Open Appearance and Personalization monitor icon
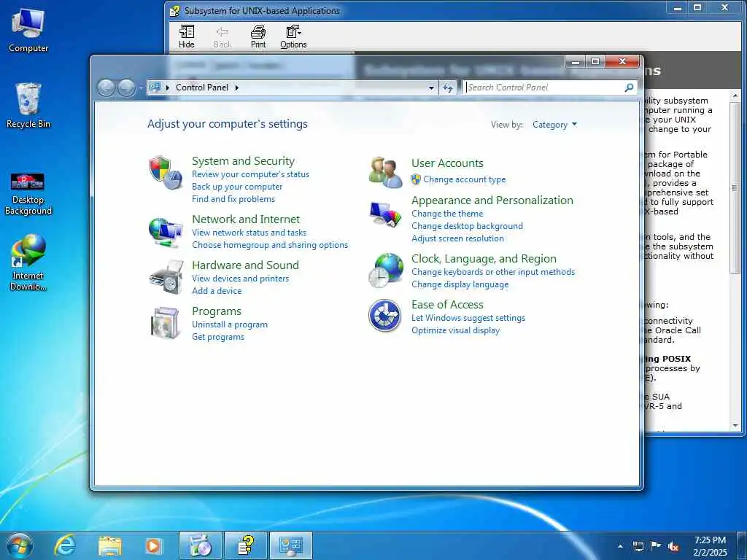The height and width of the screenshot is (560, 747). tap(385, 214)
